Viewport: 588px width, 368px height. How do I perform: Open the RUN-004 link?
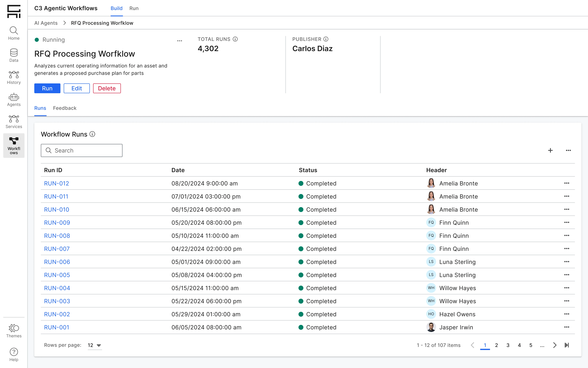point(57,288)
